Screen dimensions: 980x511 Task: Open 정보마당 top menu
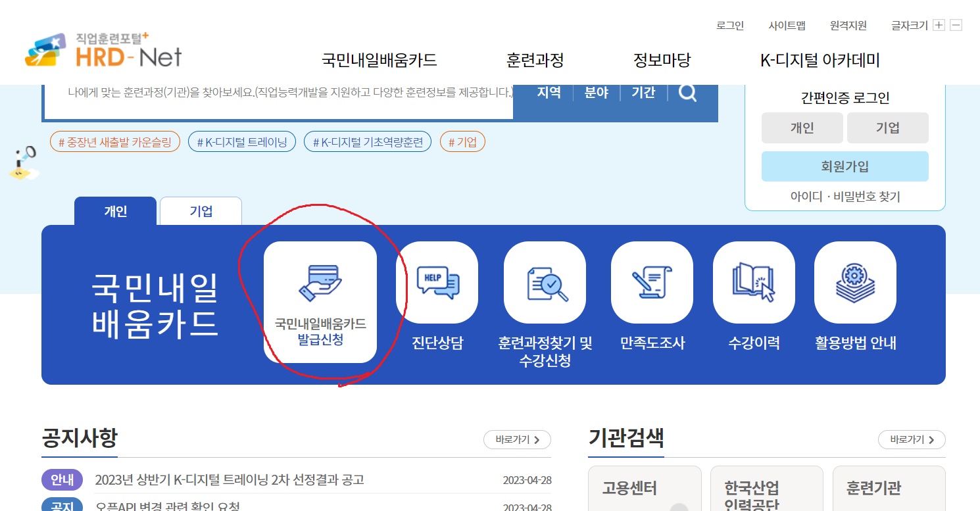(x=662, y=61)
